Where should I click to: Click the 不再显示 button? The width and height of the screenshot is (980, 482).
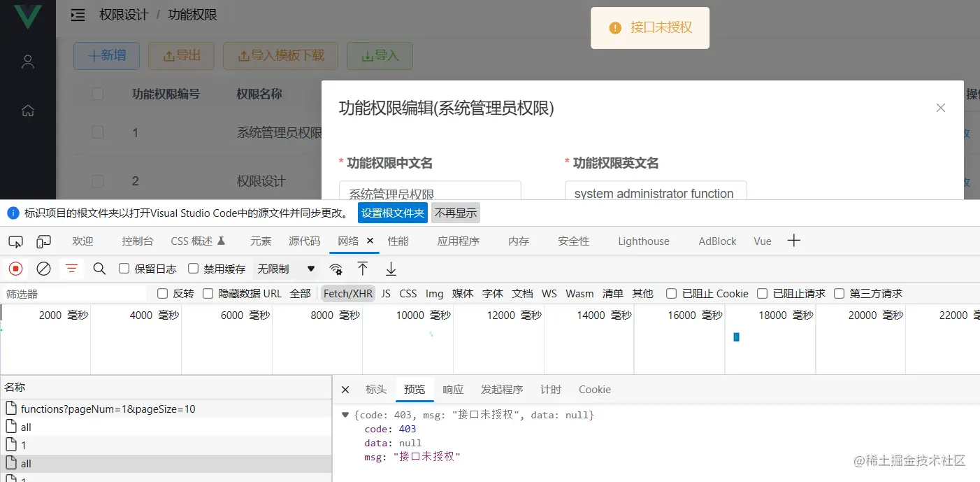(x=456, y=213)
